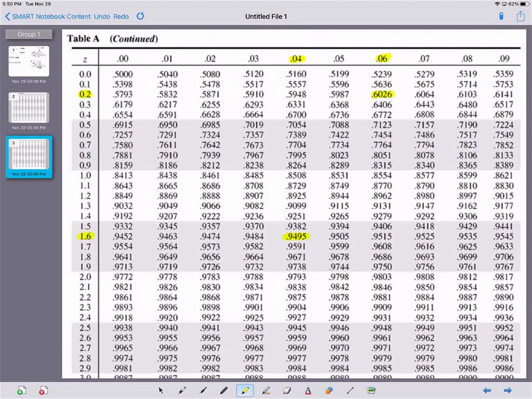Viewport: 532px width, 399px height.
Task: Undo the last action
Action: point(102,16)
